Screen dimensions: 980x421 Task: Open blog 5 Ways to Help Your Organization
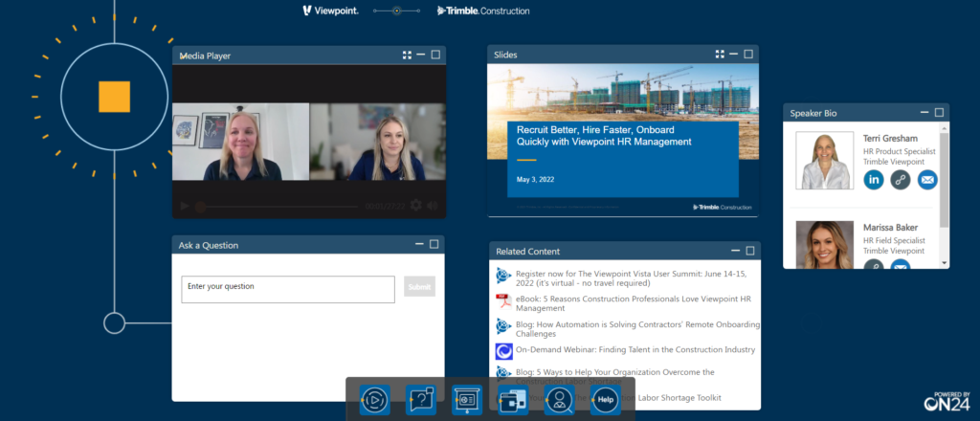[x=615, y=376]
